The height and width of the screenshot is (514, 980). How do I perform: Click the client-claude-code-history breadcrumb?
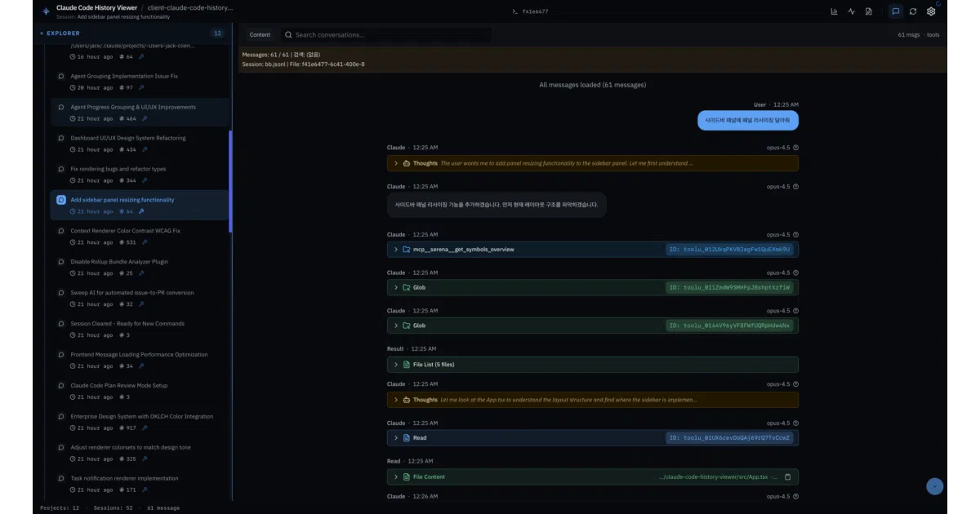coord(190,7)
